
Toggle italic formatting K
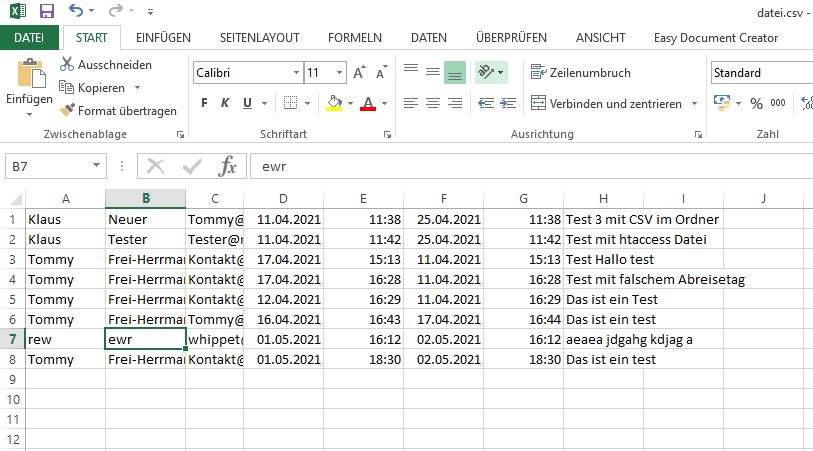pos(225,103)
